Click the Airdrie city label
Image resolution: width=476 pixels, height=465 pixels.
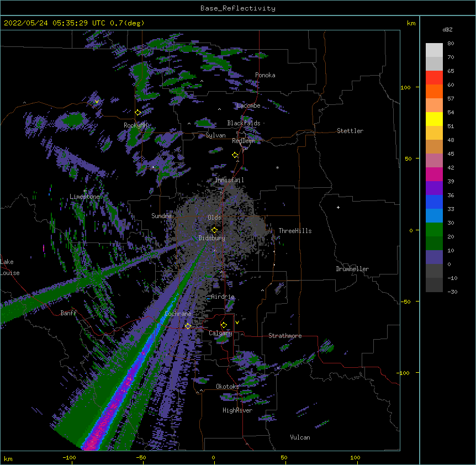[x=223, y=297]
